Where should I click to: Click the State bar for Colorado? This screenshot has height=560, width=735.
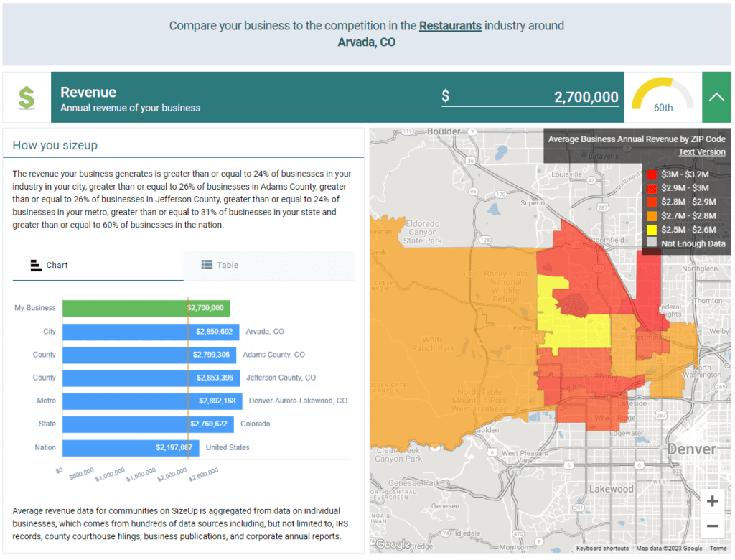[x=148, y=424]
